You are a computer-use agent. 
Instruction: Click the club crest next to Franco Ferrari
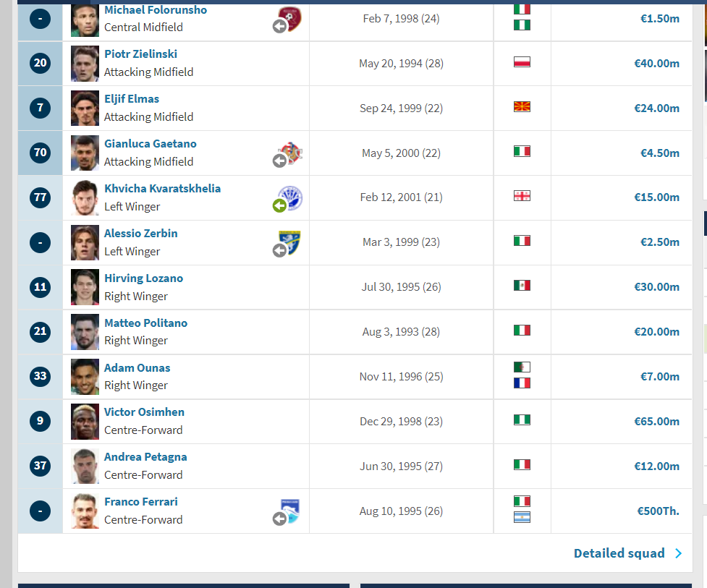[x=289, y=511]
